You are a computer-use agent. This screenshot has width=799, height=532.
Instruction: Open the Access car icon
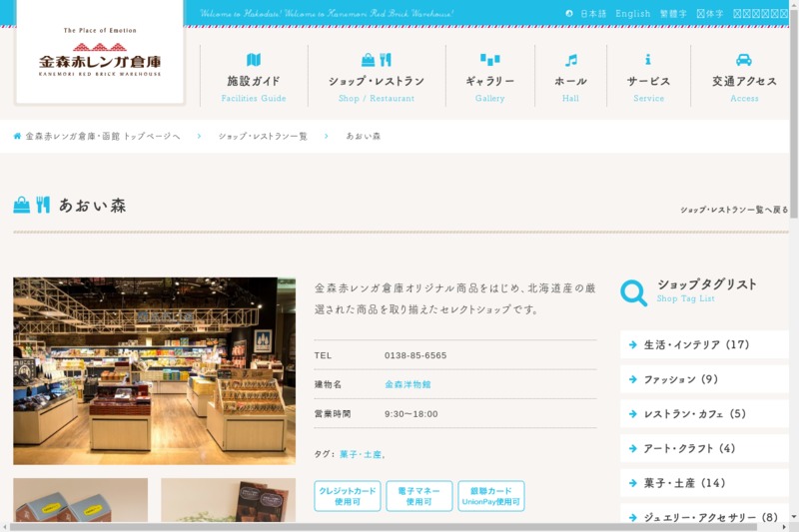(744, 60)
